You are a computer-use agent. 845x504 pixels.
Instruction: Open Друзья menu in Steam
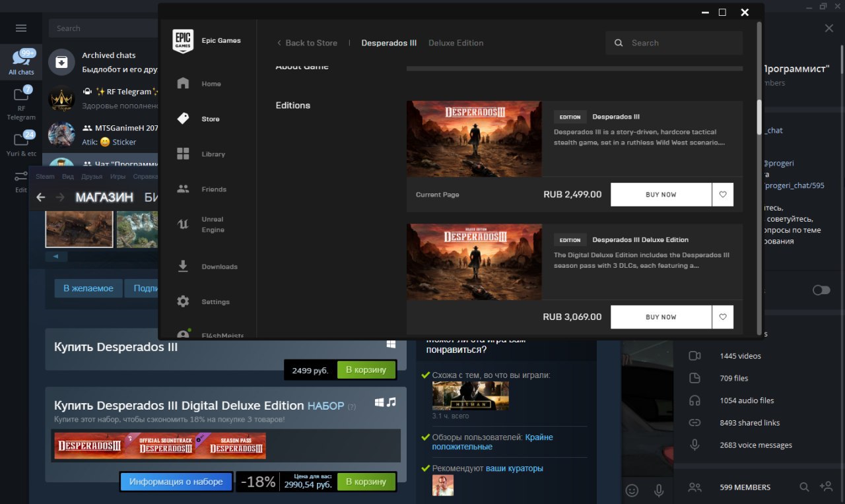click(x=92, y=177)
